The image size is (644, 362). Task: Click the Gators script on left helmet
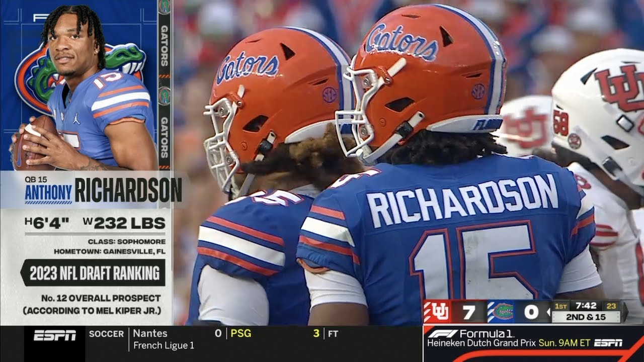point(248,66)
